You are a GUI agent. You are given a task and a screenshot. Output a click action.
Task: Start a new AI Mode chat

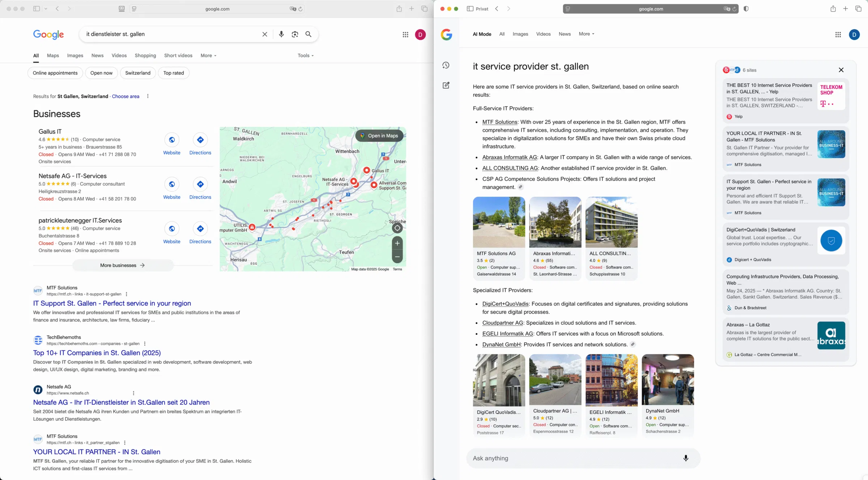click(x=446, y=85)
